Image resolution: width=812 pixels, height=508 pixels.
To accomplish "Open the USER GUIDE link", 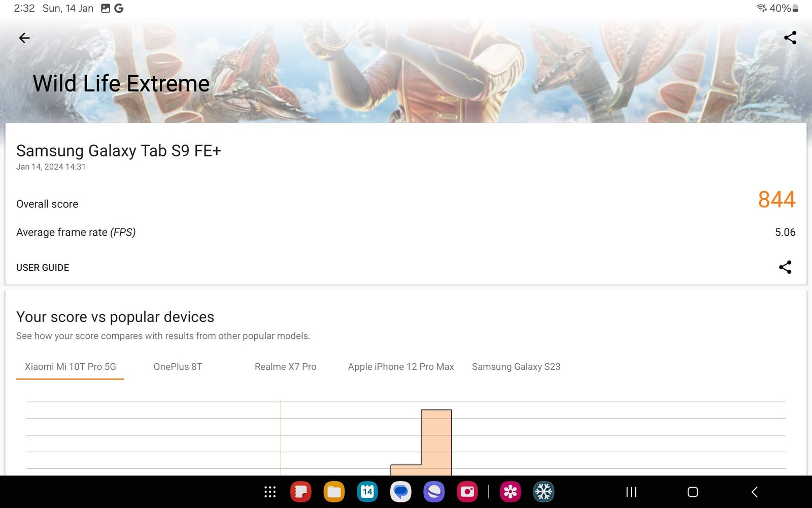I will pyautogui.click(x=43, y=268).
